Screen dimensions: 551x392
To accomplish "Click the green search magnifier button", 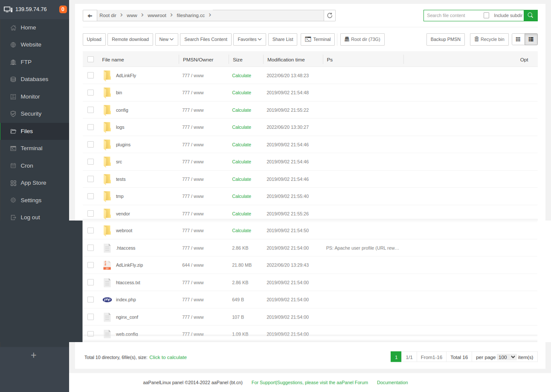I will [530, 15].
